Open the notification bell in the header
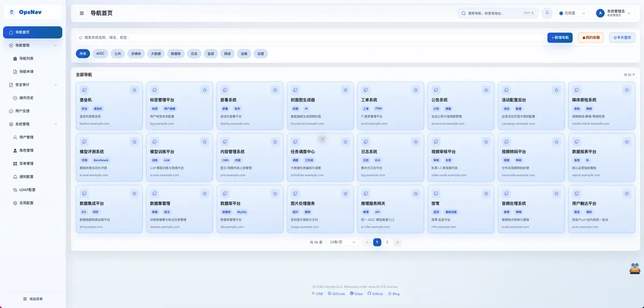The height and width of the screenshot is (308, 644). [547, 13]
